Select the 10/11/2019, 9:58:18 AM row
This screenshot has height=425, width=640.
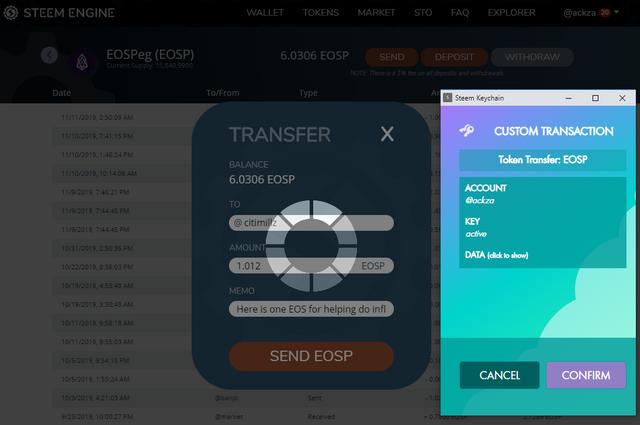pyautogui.click(x=97, y=323)
